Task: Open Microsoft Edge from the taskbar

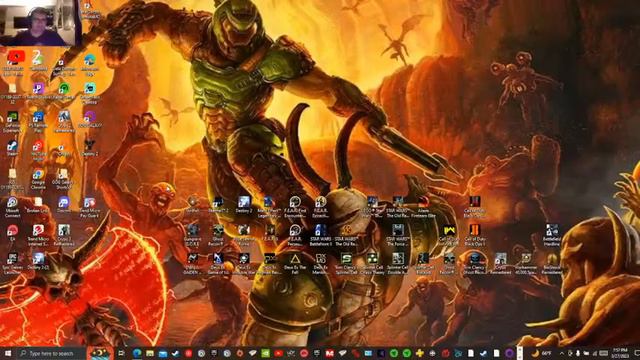Action: (137, 353)
